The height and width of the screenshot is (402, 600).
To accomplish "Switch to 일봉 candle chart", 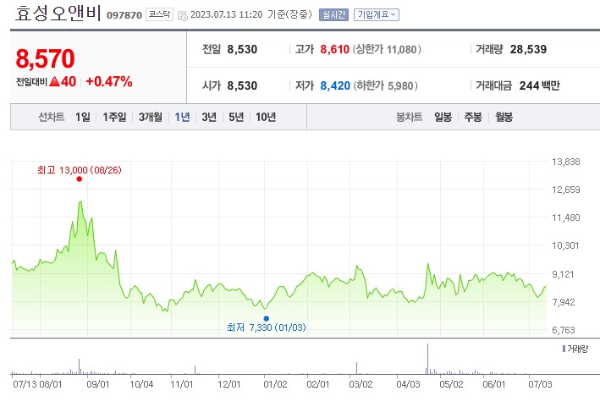I will coord(443,117).
